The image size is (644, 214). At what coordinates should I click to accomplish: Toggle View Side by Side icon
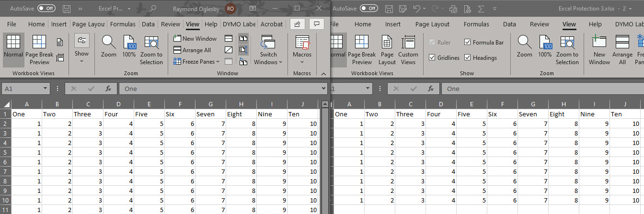point(243,38)
